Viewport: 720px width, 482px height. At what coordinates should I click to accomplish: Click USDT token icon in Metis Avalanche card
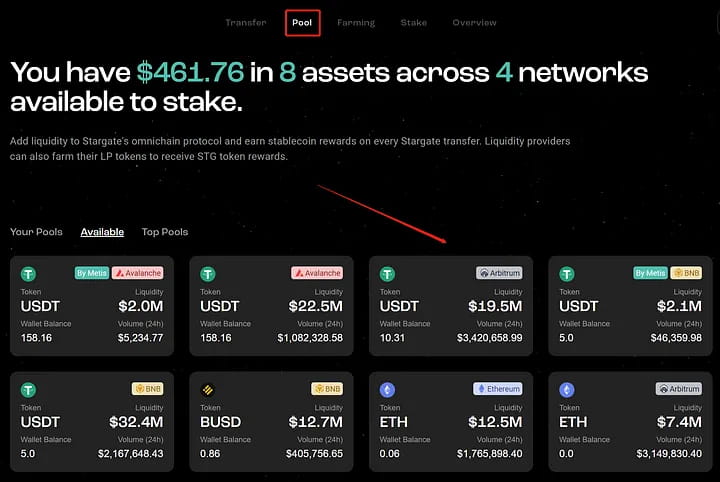tap(28, 273)
